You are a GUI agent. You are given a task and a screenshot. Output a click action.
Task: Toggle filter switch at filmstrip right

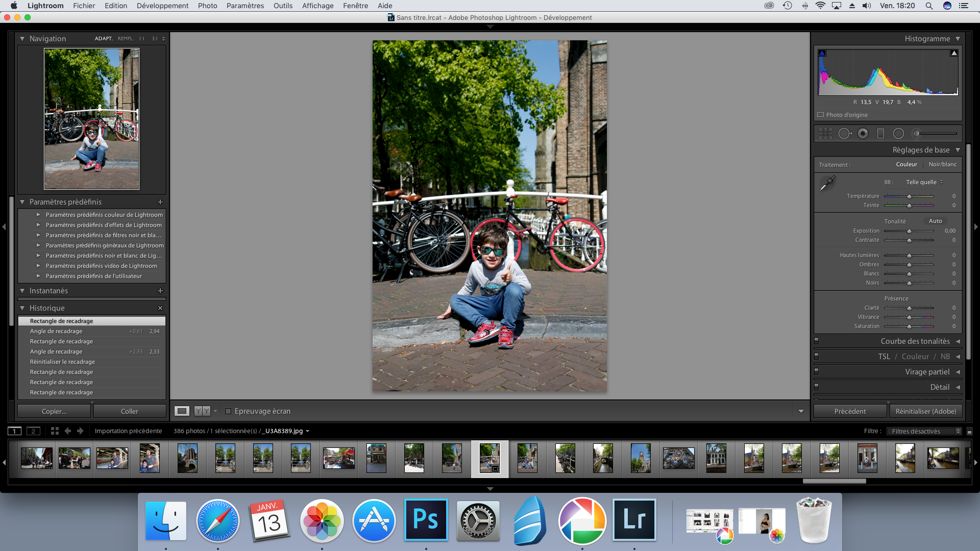coord(969,432)
